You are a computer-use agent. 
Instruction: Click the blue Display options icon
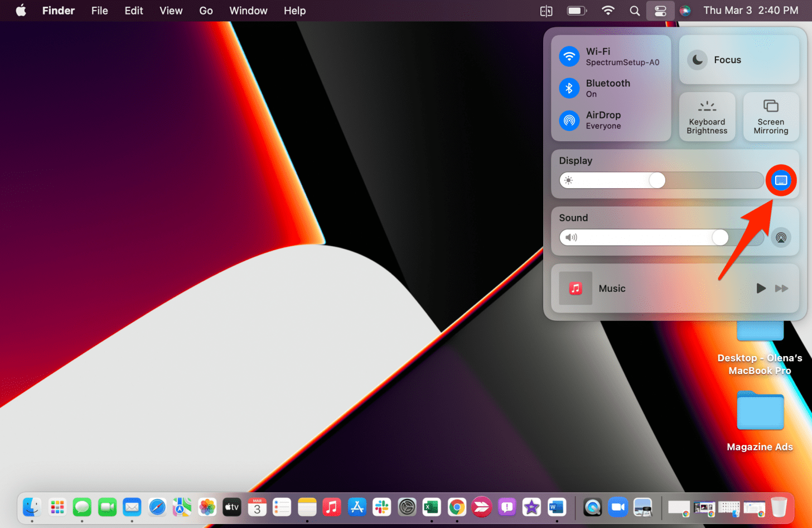[x=781, y=180]
